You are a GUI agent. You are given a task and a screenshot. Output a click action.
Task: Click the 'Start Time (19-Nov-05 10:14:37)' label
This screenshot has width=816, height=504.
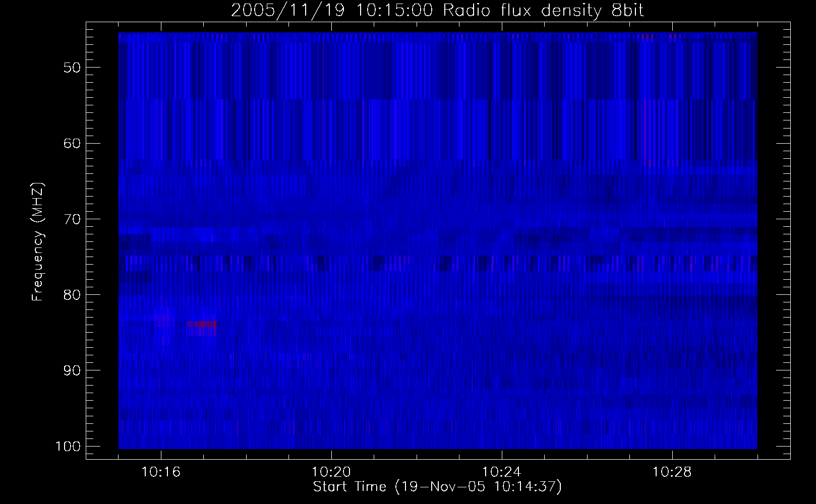coord(437,487)
